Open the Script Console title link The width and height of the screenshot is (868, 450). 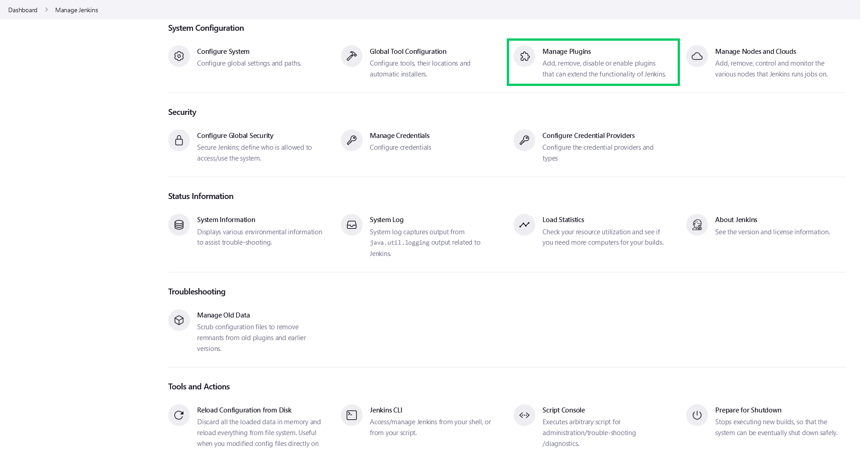[564, 410]
